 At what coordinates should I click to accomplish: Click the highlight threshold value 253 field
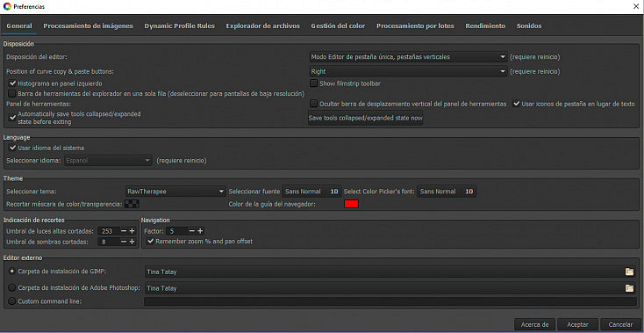click(109, 231)
